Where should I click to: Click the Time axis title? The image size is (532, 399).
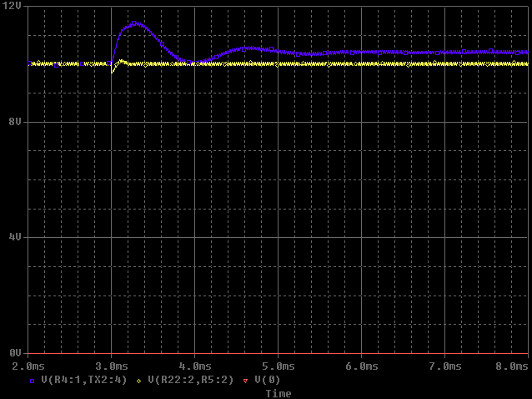click(x=279, y=393)
